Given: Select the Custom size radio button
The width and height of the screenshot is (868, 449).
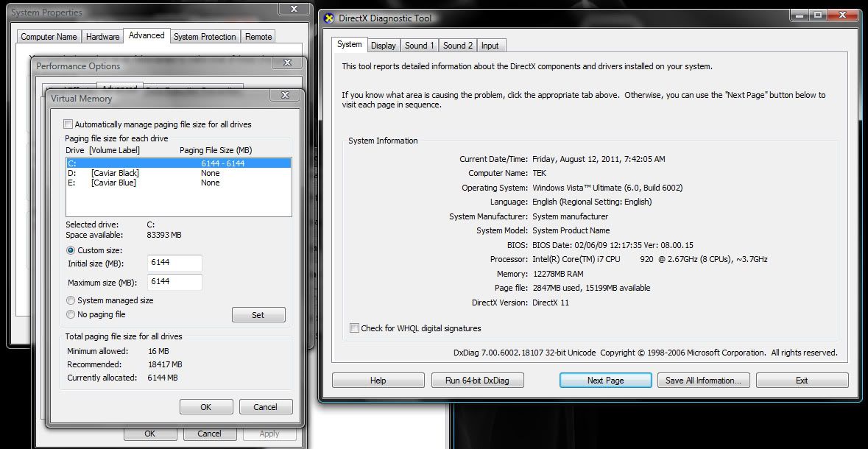Looking at the screenshot, I should (x=71, y=250).
